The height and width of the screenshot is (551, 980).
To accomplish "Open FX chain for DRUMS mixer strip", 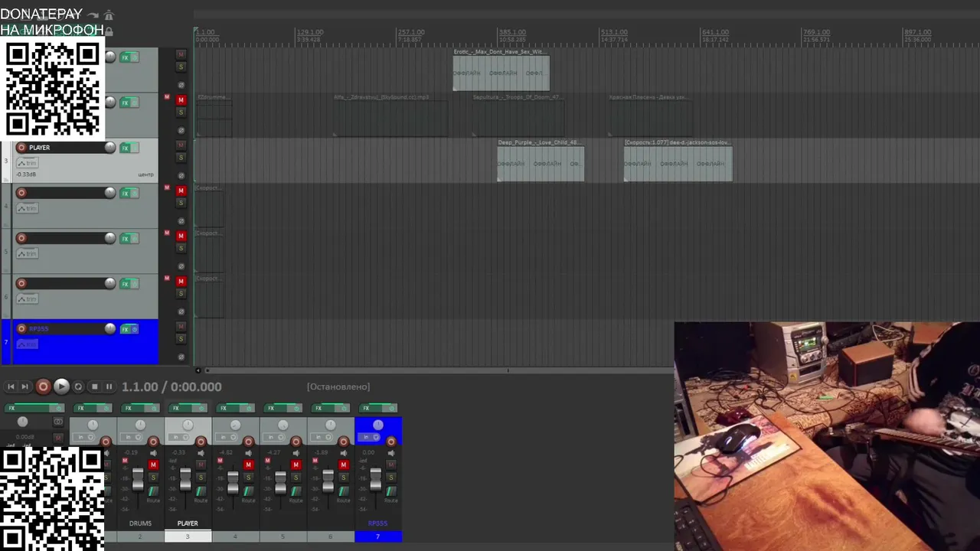I will [x=132, y=408].
